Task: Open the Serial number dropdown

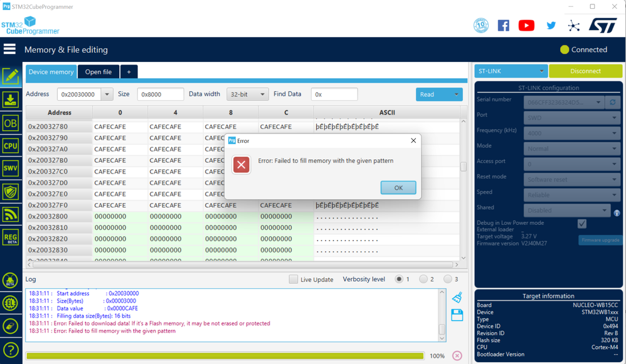Action: (564, 103)
